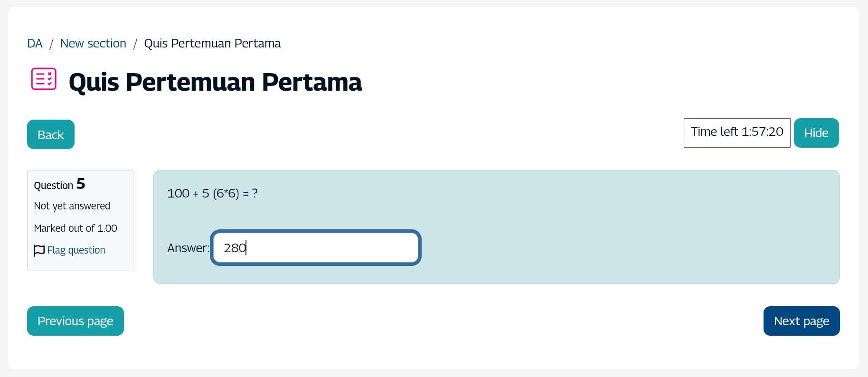Image resolution: width=868 pixels, height=377 pixels.
Task: Click Quis Pertemuan Pertama breadcrumb item
Action: point(212,43)
